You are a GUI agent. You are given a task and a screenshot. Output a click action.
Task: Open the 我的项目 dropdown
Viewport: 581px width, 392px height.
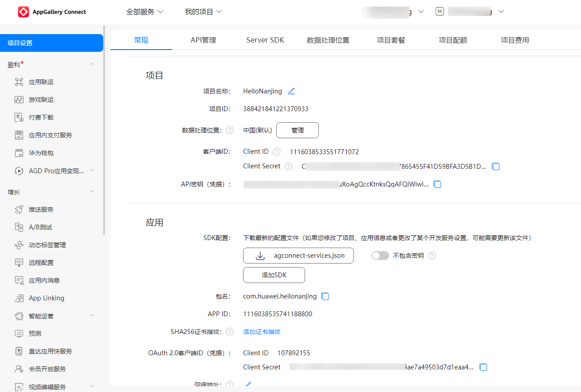point(203,12)
